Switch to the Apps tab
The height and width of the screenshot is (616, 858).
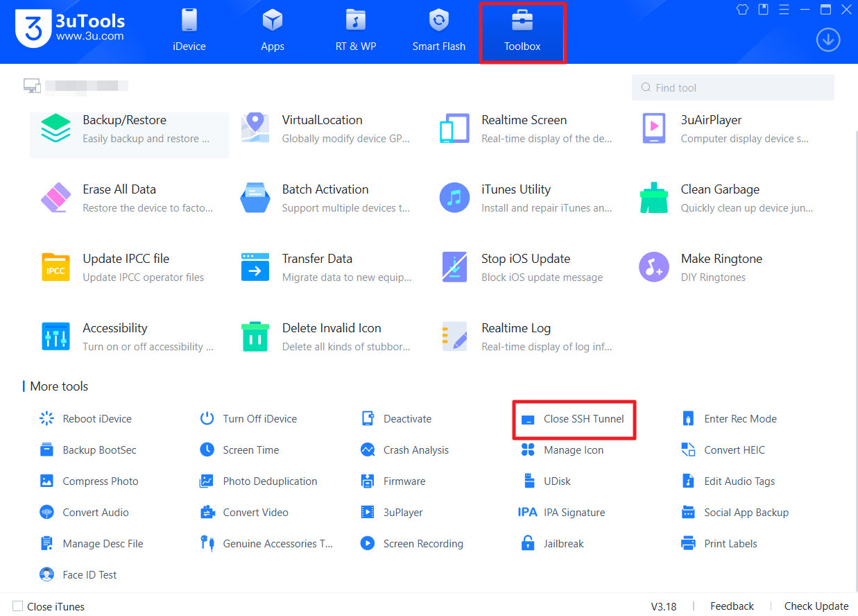coord(273,31)
